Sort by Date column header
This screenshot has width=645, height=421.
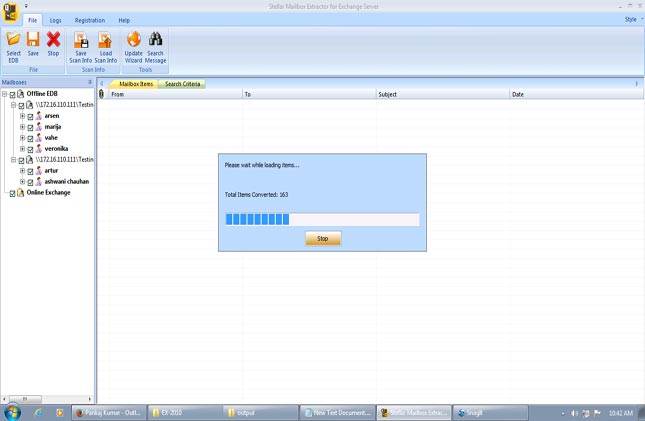click(577, 94)
